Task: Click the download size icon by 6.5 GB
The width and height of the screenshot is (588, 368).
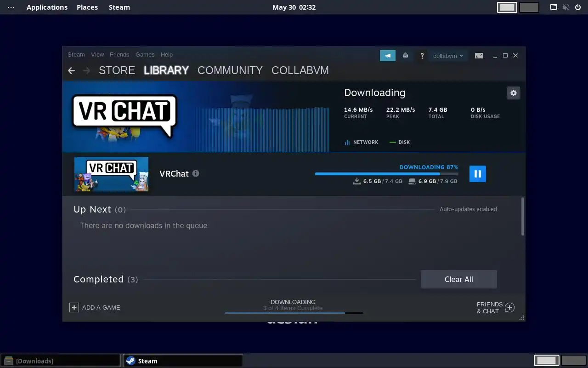Action: click(357, 181)
